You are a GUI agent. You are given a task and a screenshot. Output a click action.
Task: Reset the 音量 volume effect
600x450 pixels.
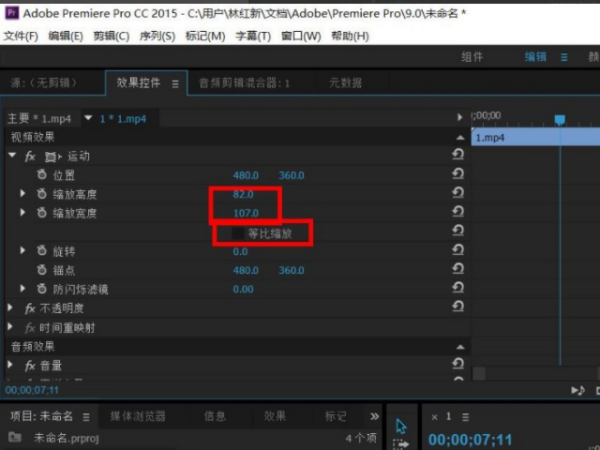click(458, 364)
